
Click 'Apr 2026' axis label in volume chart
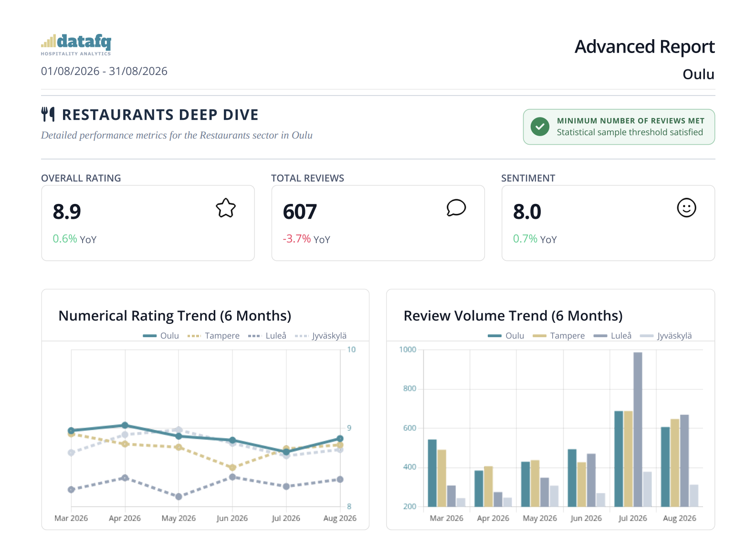pyautogui.click(x=493, y=518)
